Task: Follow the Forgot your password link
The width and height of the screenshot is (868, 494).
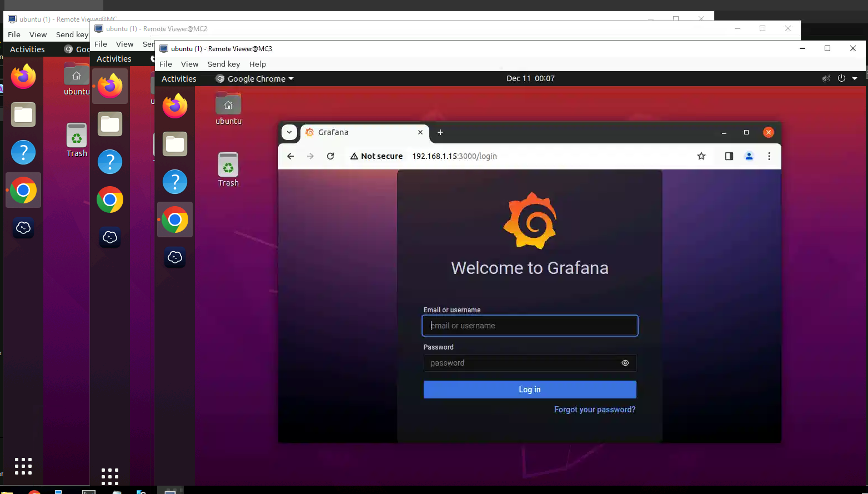Action: click(x=595, y=410)
